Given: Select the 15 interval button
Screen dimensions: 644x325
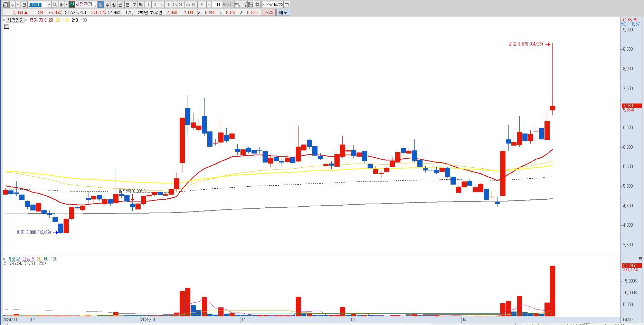Looking at the screenshot, I should coord(174,4).
